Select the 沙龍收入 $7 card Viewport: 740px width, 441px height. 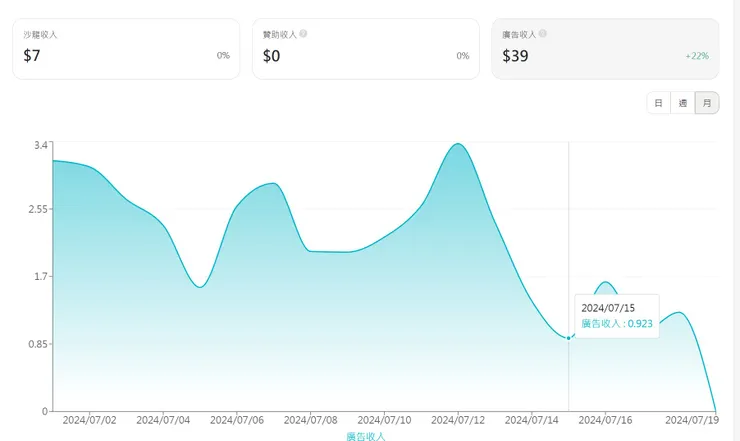(x=126, y=48)
